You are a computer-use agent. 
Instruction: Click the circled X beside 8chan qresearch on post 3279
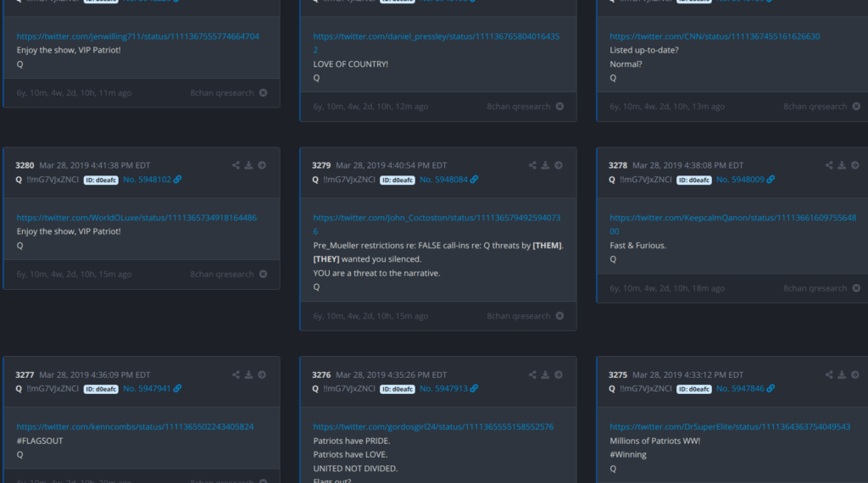[559, 316]
